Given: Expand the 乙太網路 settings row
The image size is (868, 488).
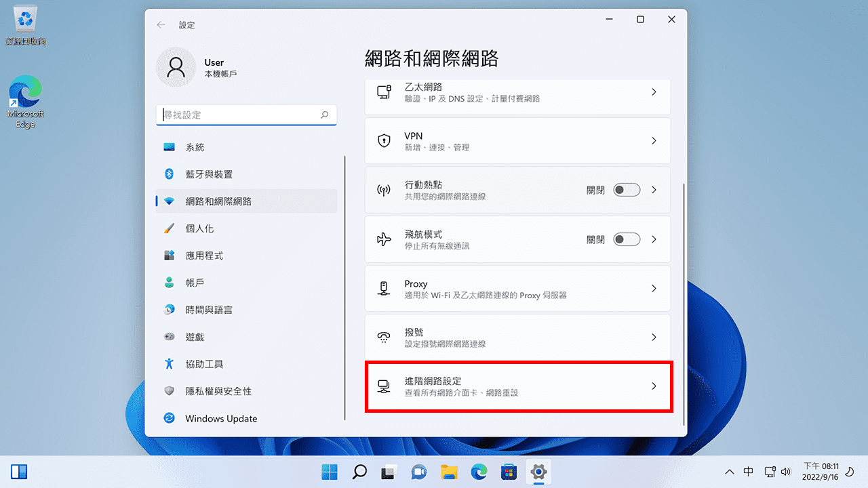Looking at the screenshot, I should click(x=653, y=91).
